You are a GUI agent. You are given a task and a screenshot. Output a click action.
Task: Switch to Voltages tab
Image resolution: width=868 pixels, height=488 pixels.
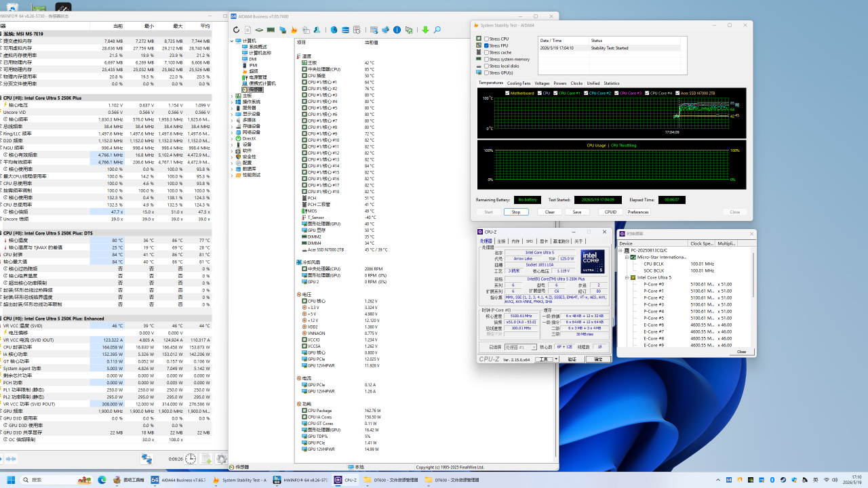click(542, 83)
